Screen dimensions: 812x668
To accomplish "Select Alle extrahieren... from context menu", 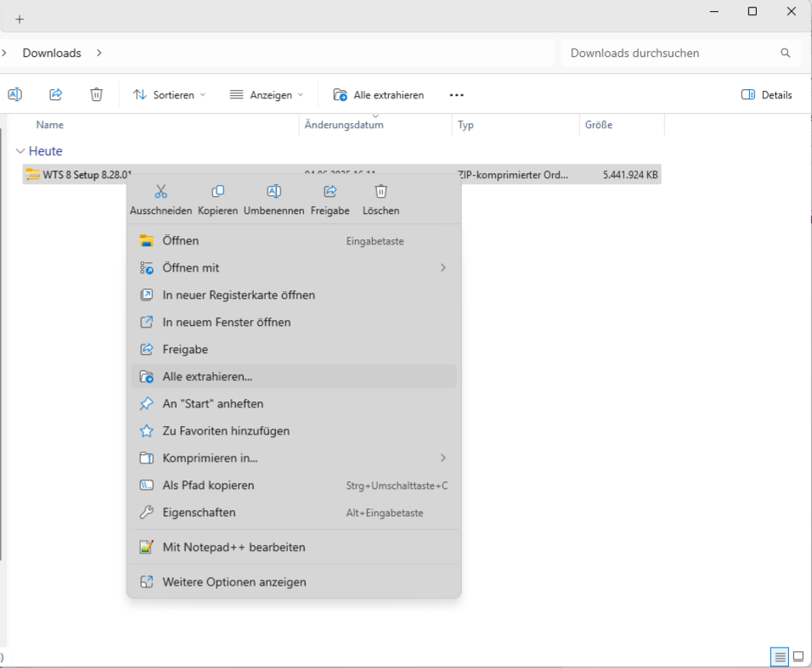I will (293, 377).
